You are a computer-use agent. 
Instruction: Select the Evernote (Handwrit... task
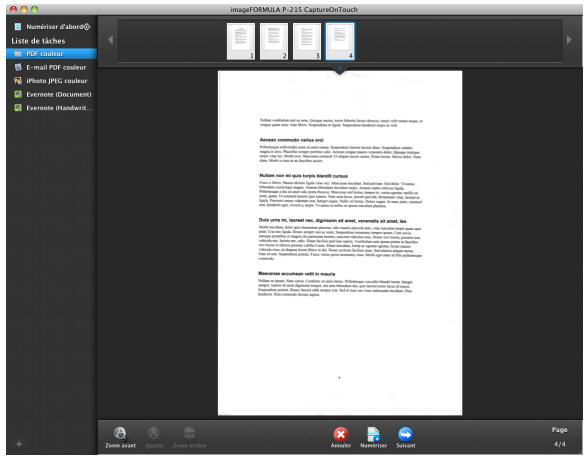51,108
